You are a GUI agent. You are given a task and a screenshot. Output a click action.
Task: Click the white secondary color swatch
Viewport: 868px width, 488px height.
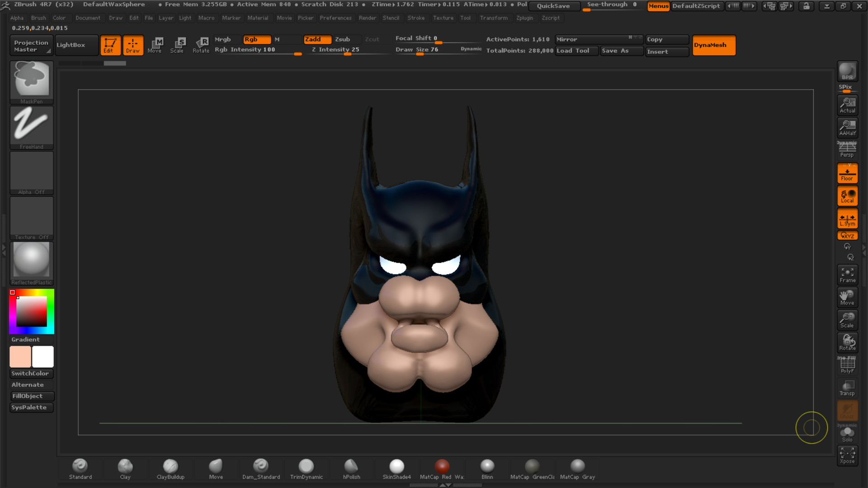(x=43, y=357)
